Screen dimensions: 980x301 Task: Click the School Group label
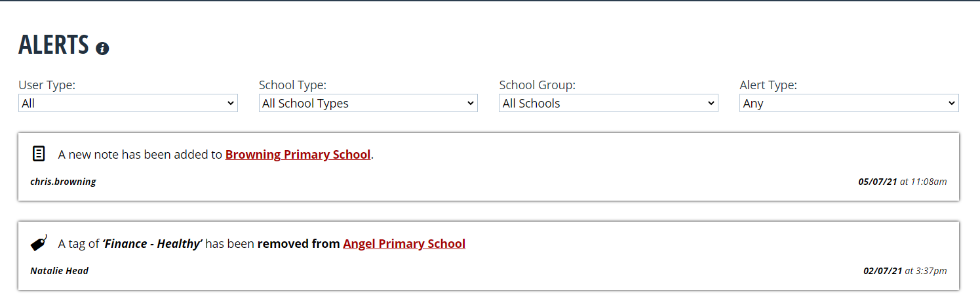pos(538,85)
